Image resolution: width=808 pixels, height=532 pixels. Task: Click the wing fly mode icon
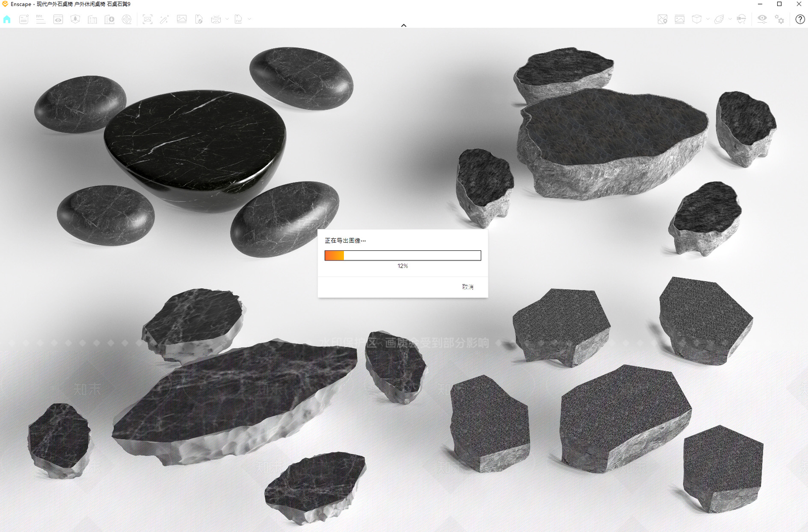(x=719, y=19)
